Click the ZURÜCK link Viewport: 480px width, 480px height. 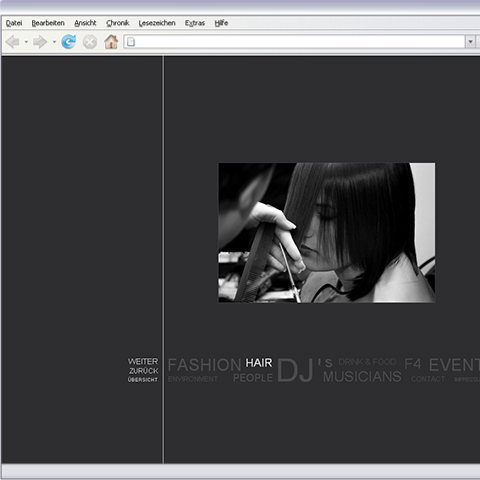[x=144, y=371]
